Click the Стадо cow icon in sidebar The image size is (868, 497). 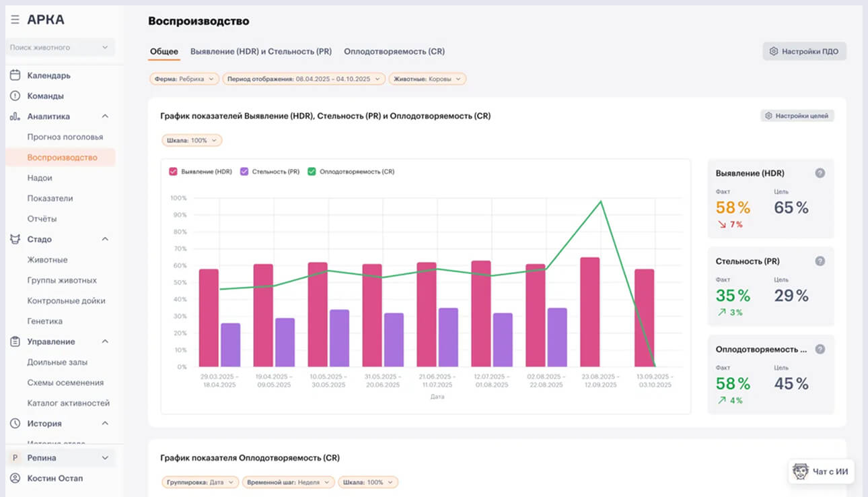coord(15,239)
